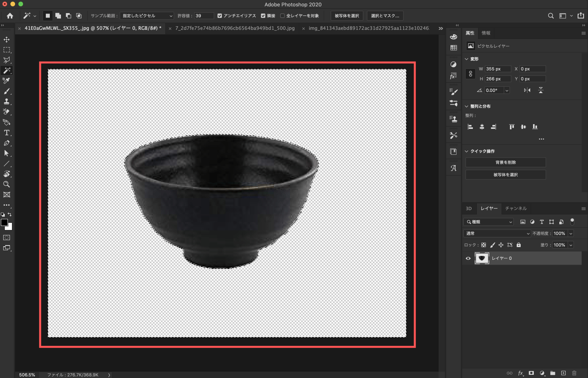This screenshot has width=588, height=378.
Task: Open the 不透明度 opacity dropdown arrow
Action: [570, 234]
